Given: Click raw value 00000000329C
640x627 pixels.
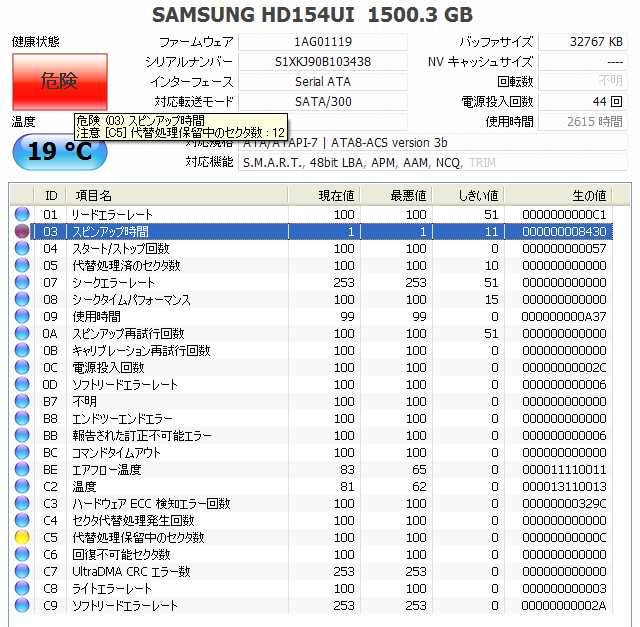Looking at the screenshot, I should 564,504.
